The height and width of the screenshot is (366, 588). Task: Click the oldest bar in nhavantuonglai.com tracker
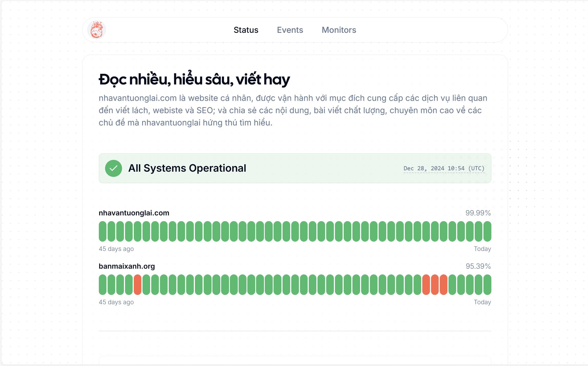(x=103, y=231)
